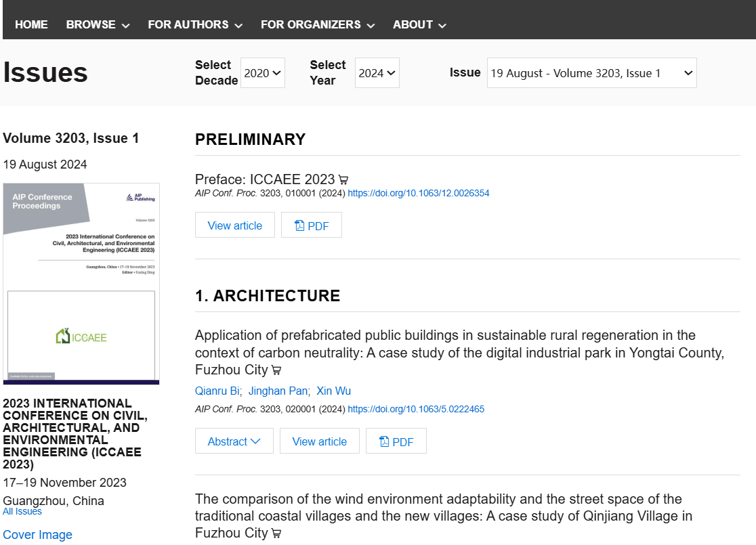The width and height of the screenshot is (756, 545).
Task: Click the cart icon next to Preface: ICCAEE 2023
Action: click(x=343, y=180)
